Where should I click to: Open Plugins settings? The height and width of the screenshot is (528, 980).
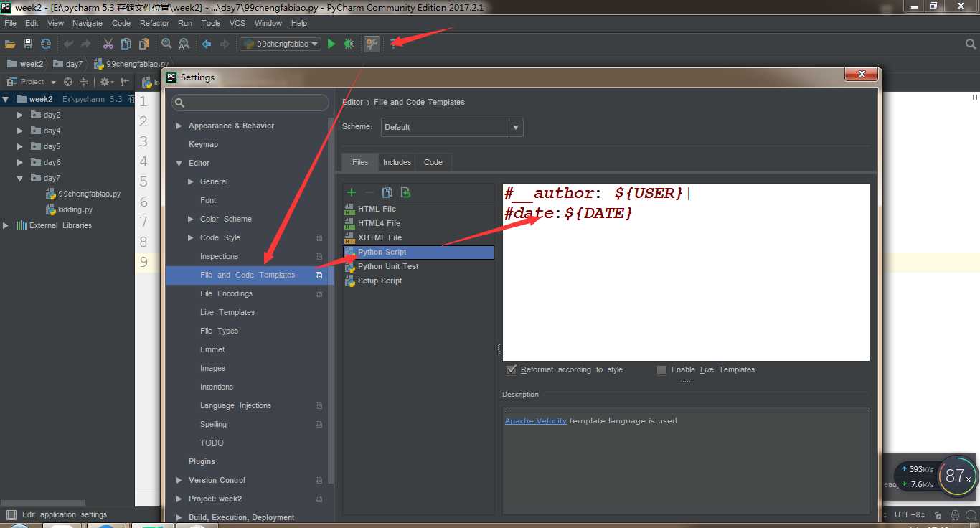coord(202,461)
